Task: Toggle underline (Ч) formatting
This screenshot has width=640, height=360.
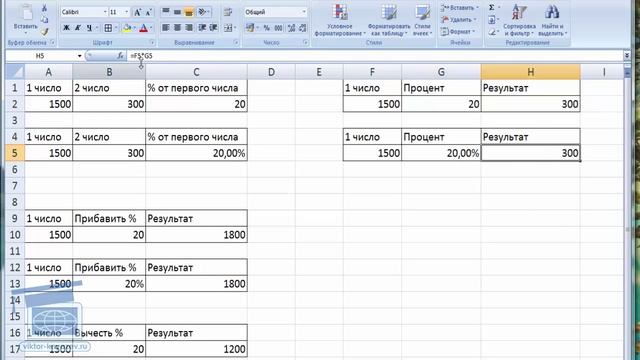Action: click(x=89, y=28)
